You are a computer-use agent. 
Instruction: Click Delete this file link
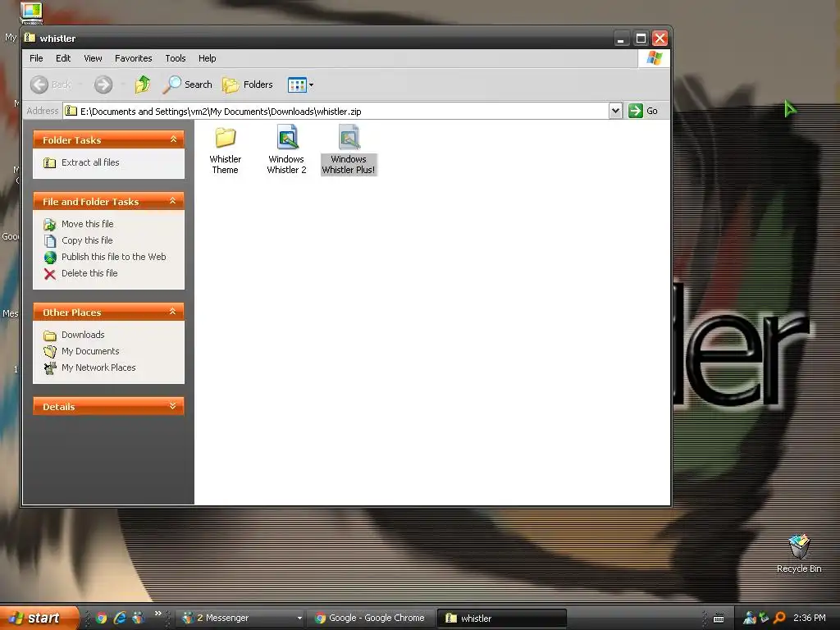tap(89, 273)
